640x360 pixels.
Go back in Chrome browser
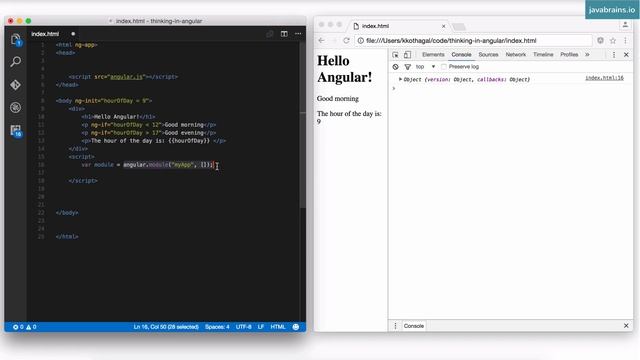click(x=321, y=40)
